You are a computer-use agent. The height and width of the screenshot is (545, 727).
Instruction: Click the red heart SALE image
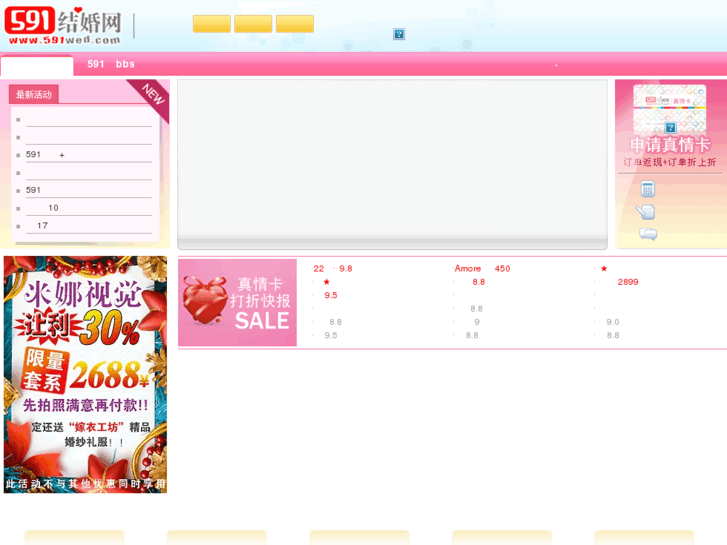coord(204,301)
